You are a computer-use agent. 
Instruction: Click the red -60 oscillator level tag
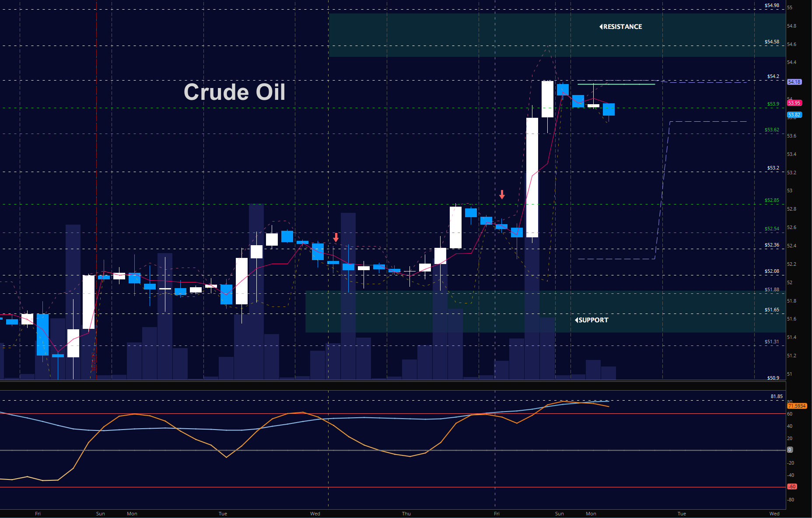792,486
